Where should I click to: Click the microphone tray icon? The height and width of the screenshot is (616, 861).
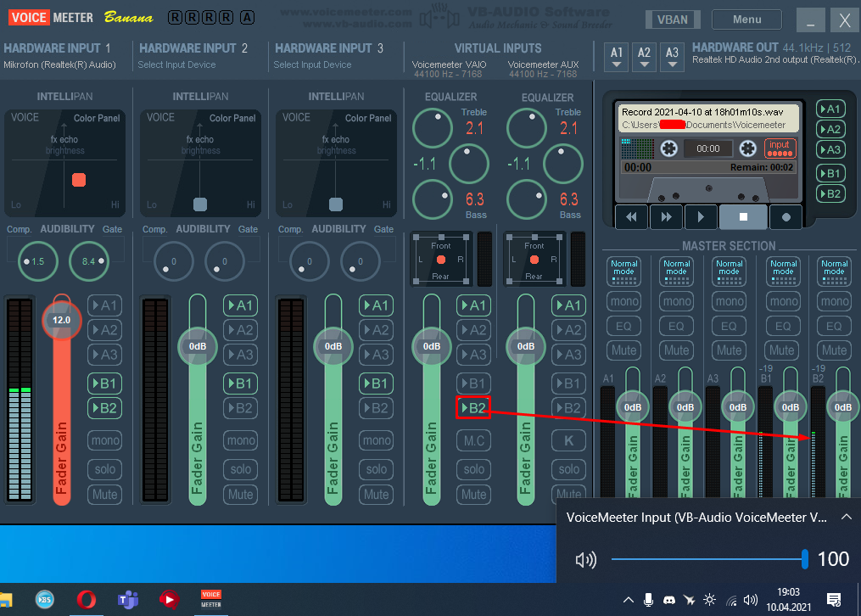point(648,600)
